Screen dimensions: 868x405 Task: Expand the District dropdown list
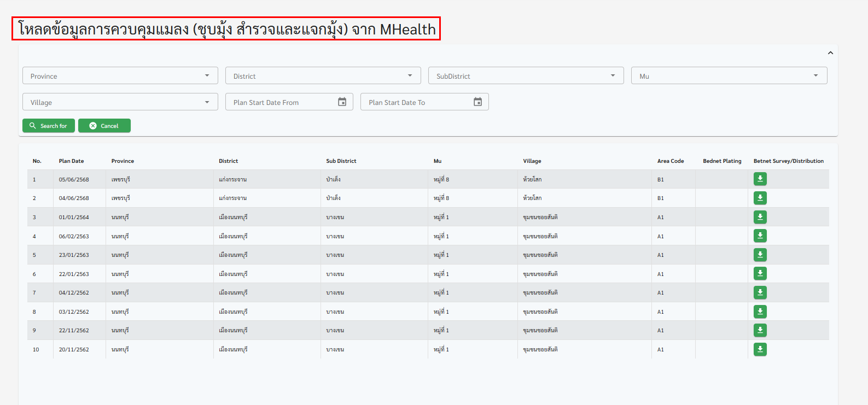click(323, 76)
